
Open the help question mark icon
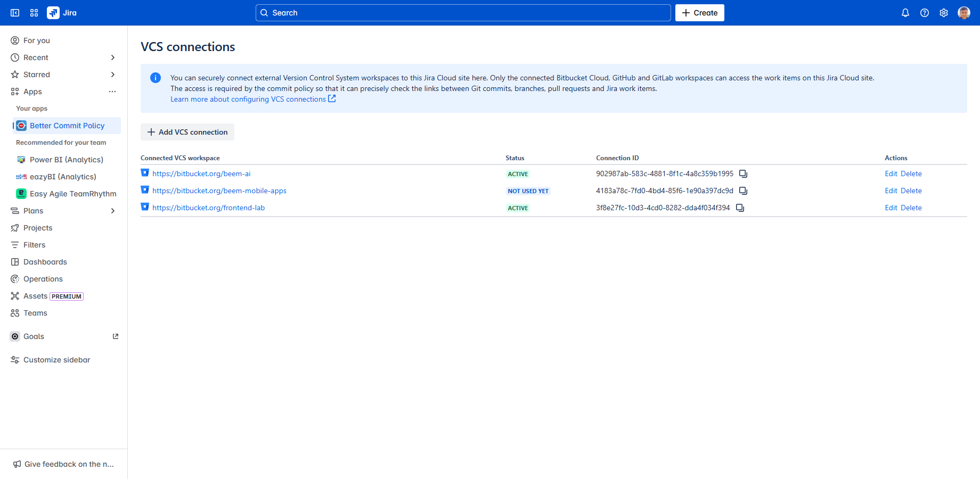coord(925,13)
